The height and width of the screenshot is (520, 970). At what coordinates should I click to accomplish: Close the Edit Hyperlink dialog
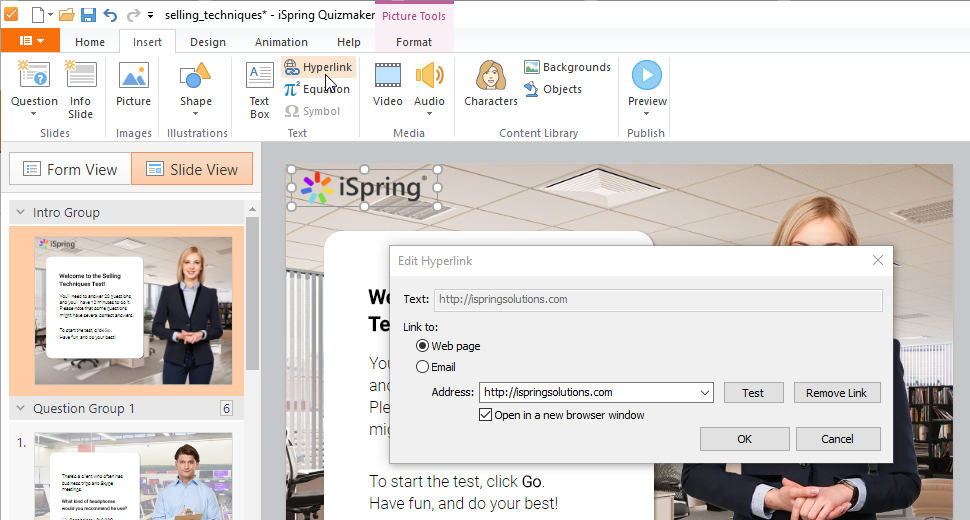coord(878,260)
